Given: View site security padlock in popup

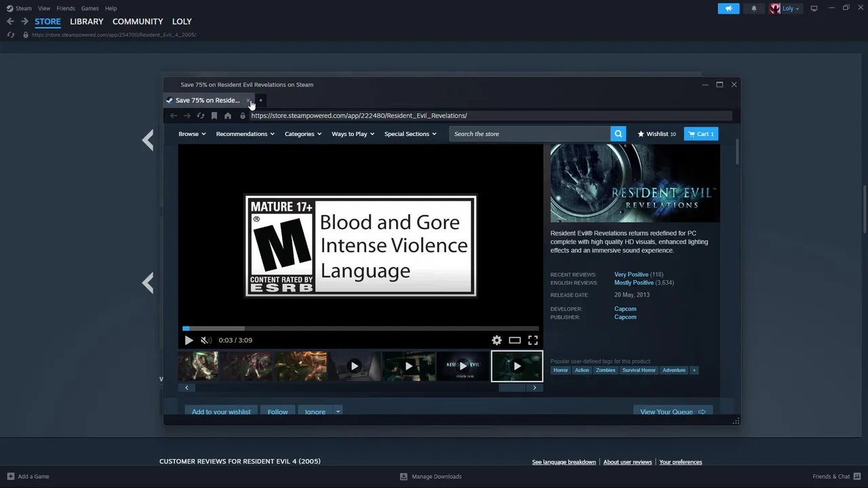Looking at the screenshot, I should [243, 116].
